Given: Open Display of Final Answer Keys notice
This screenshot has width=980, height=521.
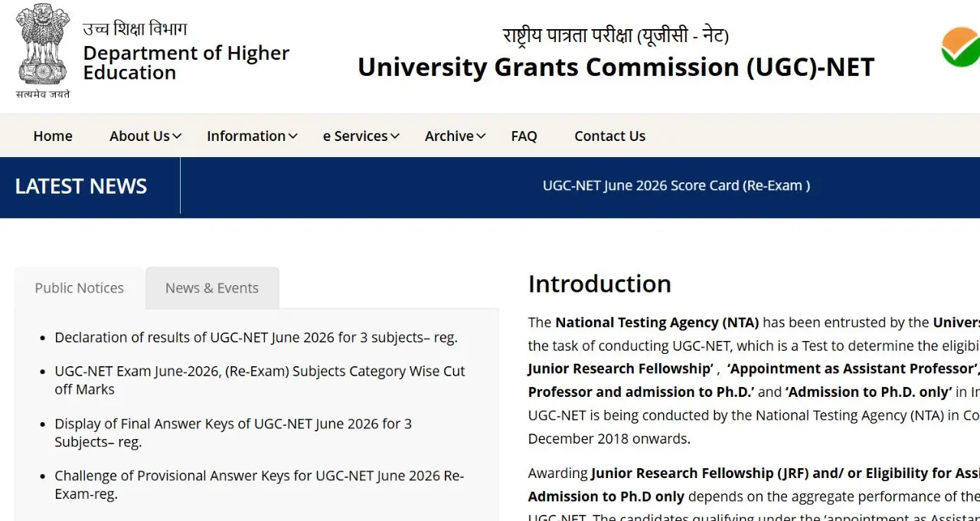Looking at the screenshot, I should point(233,433).
